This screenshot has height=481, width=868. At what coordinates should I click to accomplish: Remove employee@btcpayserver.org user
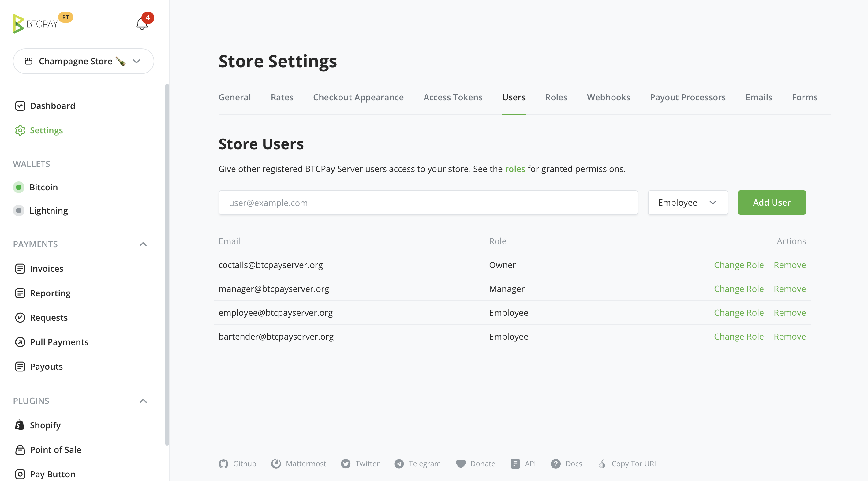click(790, 313)
